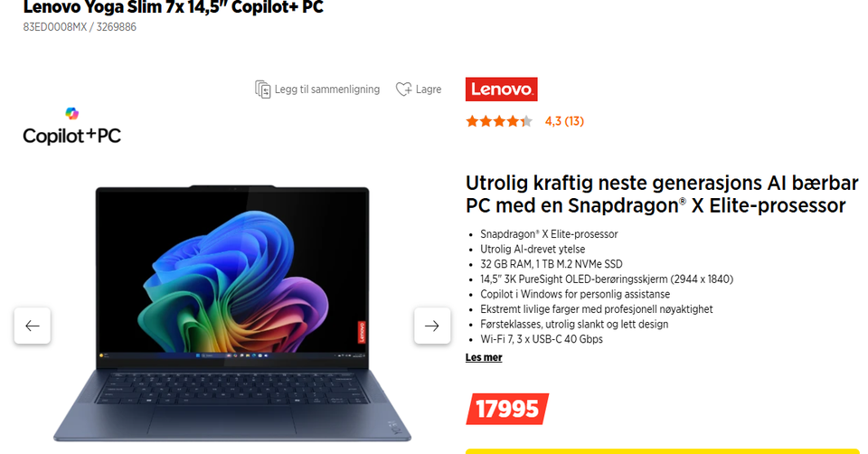Click the 32 GB RAM, 1 TB specification bullet
868x454 pixels.
[552, 264]
